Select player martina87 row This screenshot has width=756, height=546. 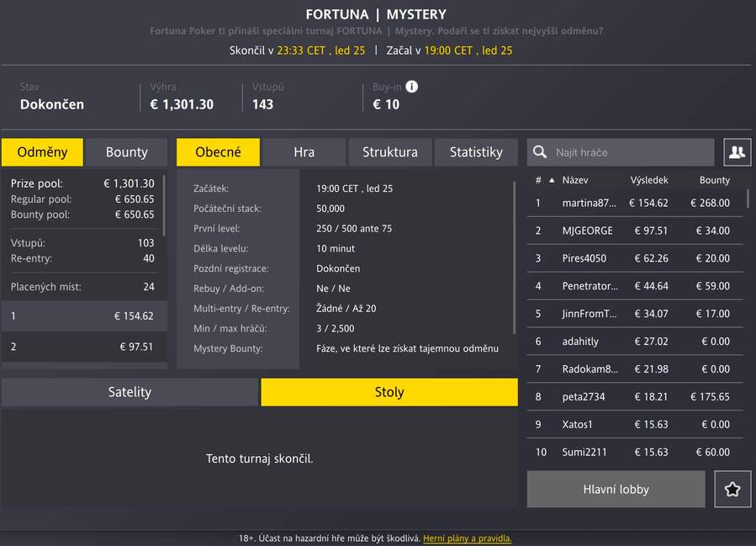(x=635, y=203)
